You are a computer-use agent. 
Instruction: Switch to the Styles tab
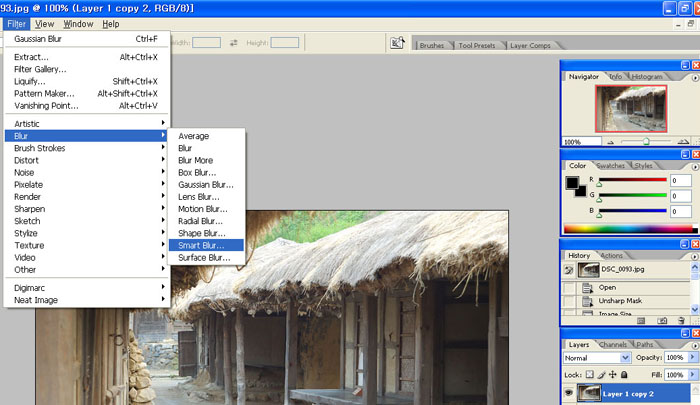(643, 166)
